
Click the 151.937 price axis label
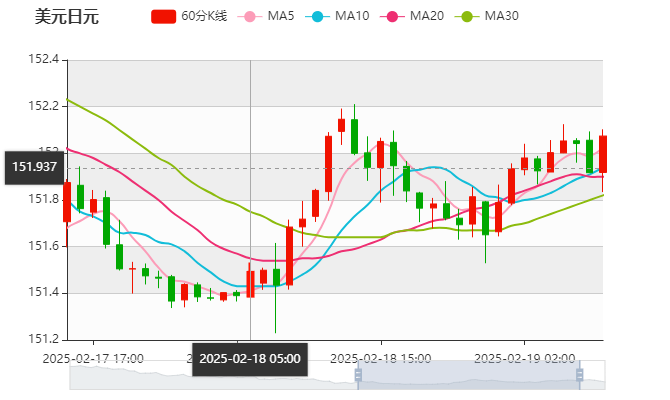coord(35,168)
